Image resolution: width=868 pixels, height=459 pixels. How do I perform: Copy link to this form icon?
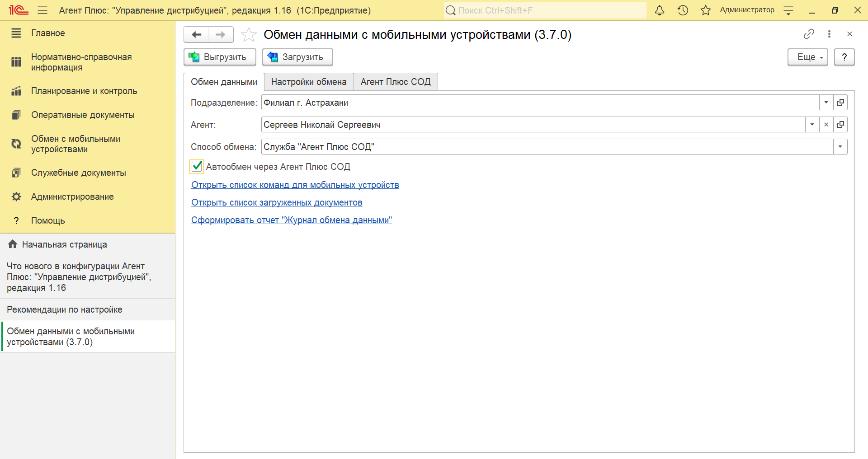(x=809, y=34)
